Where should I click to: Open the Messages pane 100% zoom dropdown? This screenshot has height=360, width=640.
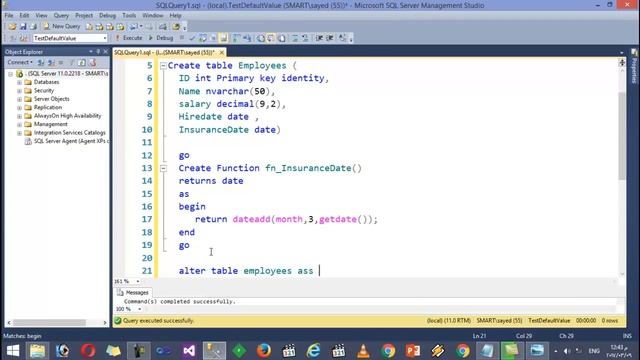pos(139,309)
